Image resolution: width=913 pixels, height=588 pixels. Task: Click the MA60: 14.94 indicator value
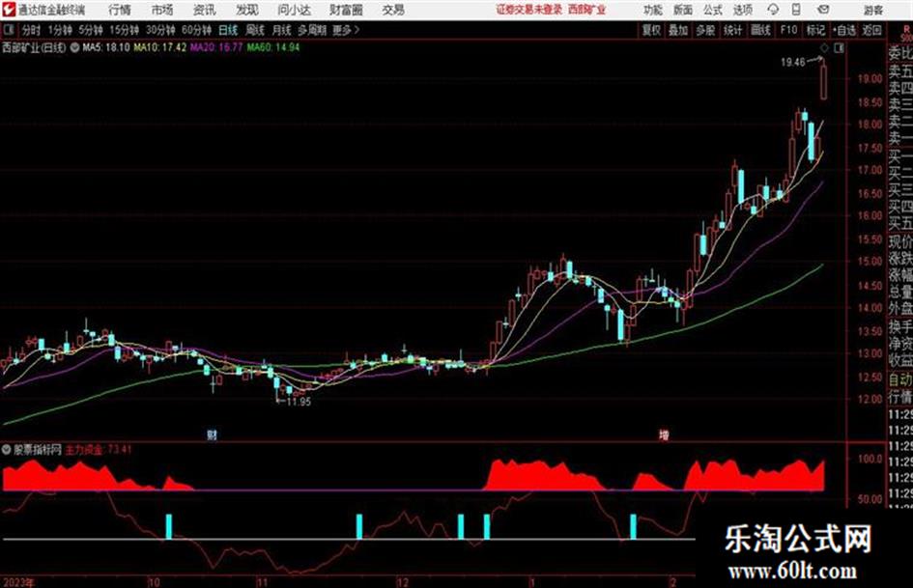coord(273,47)
